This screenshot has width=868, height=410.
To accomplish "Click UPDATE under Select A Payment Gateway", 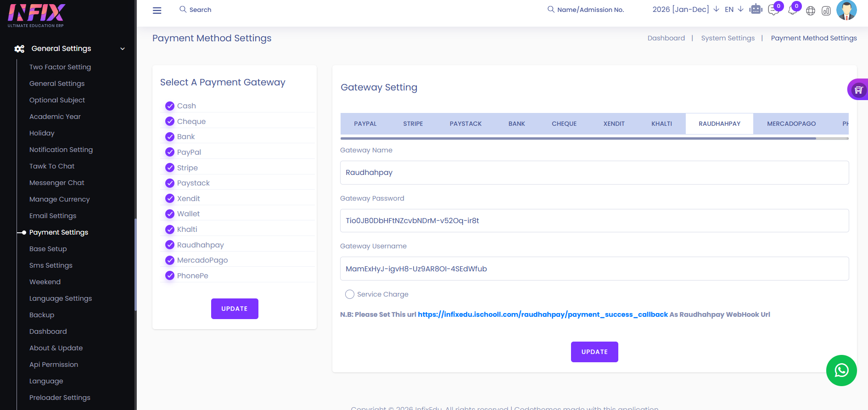I will point(235,309).
